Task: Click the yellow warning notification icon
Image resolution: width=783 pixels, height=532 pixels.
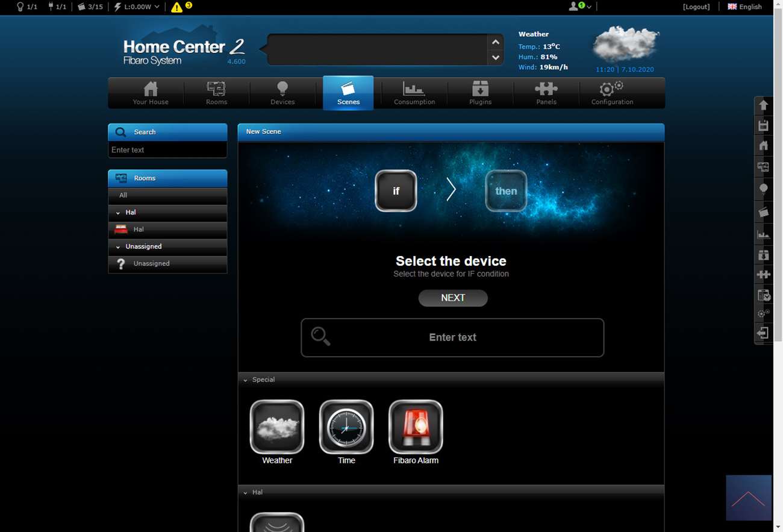Action: click(177, 7)
